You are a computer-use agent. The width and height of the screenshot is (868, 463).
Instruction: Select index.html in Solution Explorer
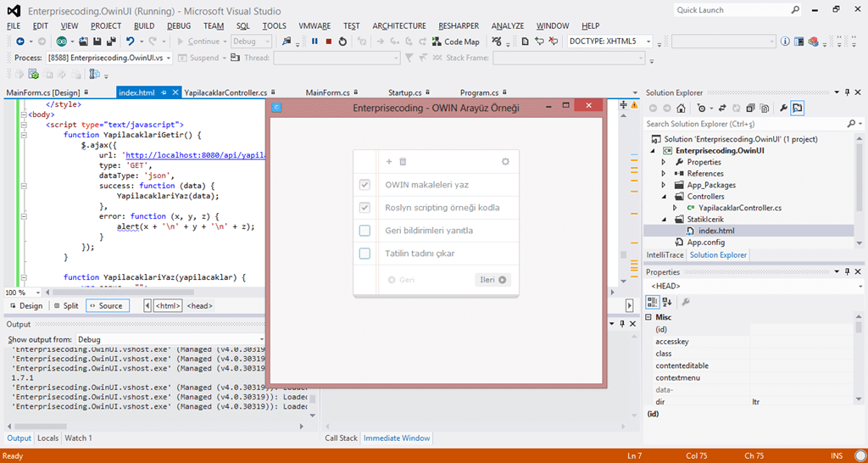tap(716, 231)
